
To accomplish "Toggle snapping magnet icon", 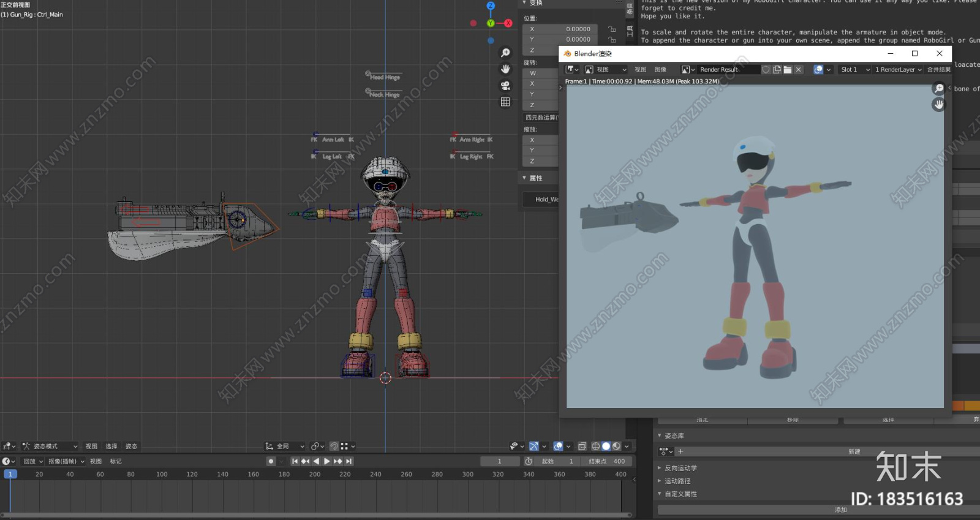I will pyautogui.click(x=334, y=447).
